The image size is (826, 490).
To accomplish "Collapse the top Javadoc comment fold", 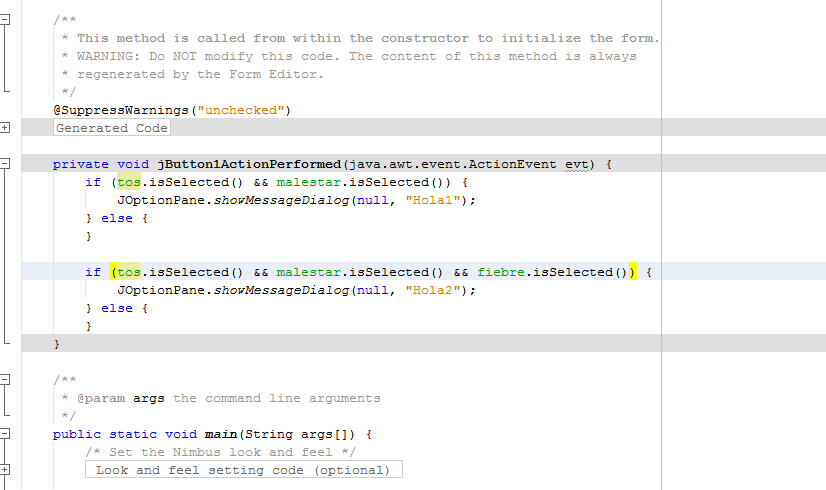I will 5,19.
